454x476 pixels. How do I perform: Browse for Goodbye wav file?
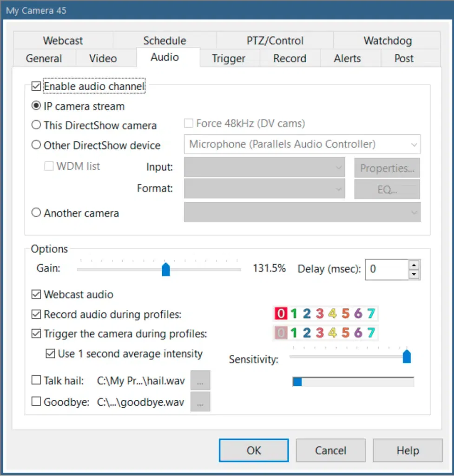click(200, 402)
